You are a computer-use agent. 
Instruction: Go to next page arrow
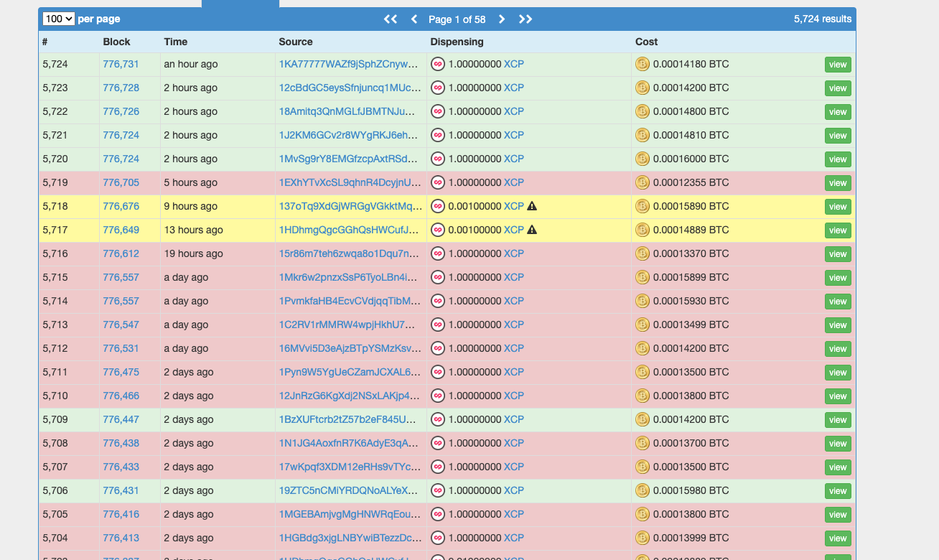click(x=502, y=19)
